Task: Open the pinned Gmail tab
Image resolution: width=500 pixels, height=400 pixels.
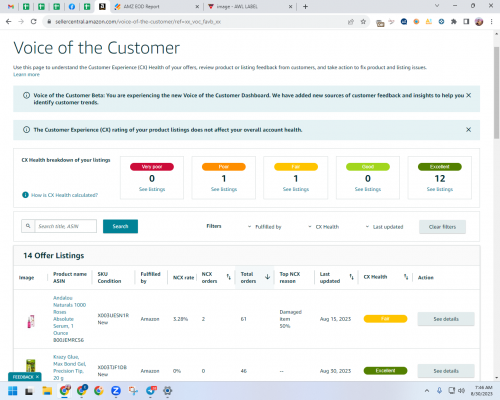Action: [x=11, y=6]
